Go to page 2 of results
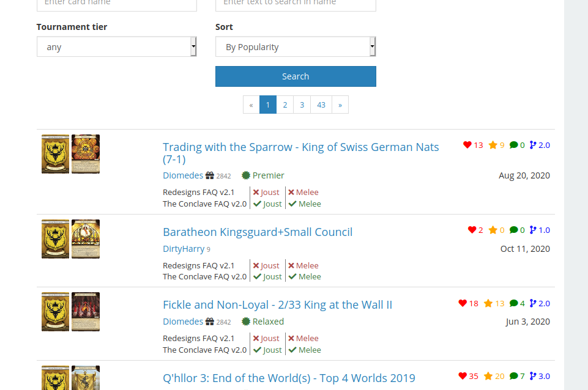 (x=285, y=105)
